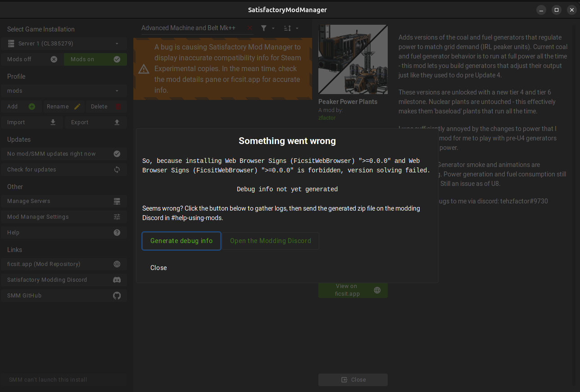The height and width of the screenshot is (392, 580).
Task: Click the 'Something went wrong' heading
Action: [x=287, y=141]
